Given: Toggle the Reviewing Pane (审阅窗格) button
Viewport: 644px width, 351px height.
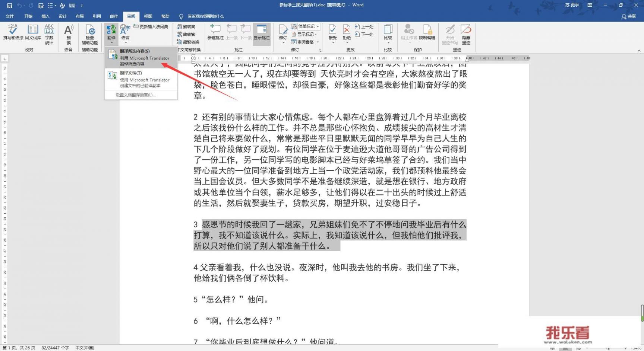Looking at the screenshot, I should click(x=303, y=42).
